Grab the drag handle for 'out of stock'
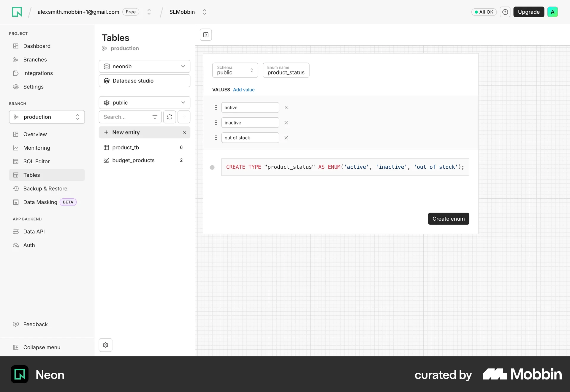The width and height of the screenshot is (570, 392). pos(216,138)
